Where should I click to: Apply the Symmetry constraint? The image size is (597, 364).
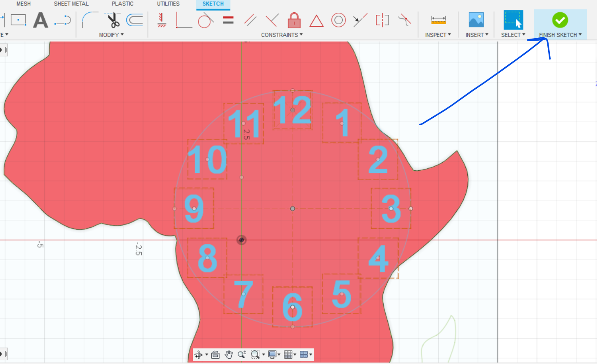pos(382,20)
